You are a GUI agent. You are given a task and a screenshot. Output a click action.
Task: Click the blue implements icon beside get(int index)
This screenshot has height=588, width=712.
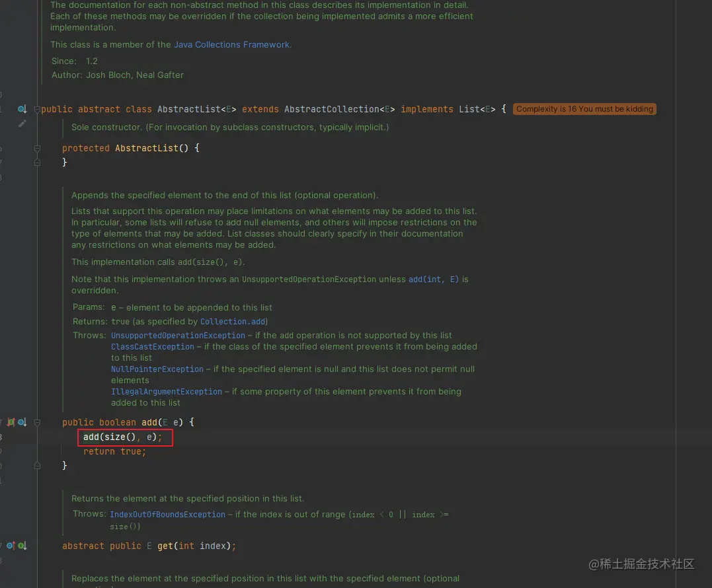pos(11,545)
